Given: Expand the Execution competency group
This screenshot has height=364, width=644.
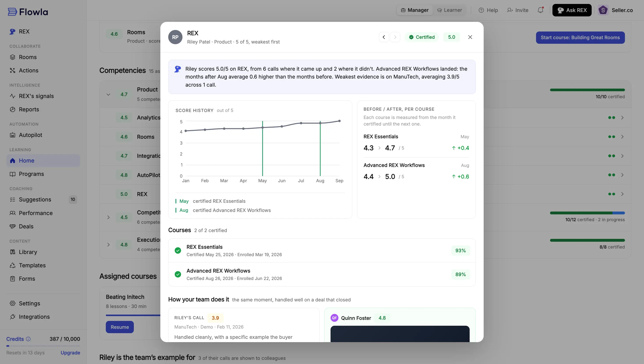Looking at the screenshot, I should click(108, 245).
